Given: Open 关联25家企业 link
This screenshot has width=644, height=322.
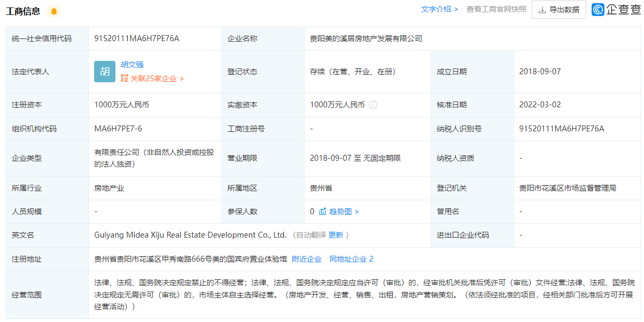Looking at the screenshot, I should (x=157, y=78).
